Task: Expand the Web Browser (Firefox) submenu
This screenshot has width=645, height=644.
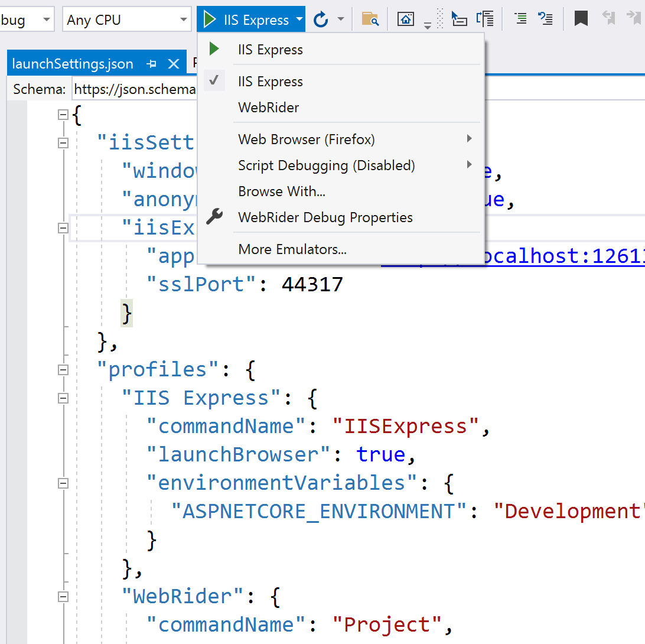Action: click(x=306, y=139)
